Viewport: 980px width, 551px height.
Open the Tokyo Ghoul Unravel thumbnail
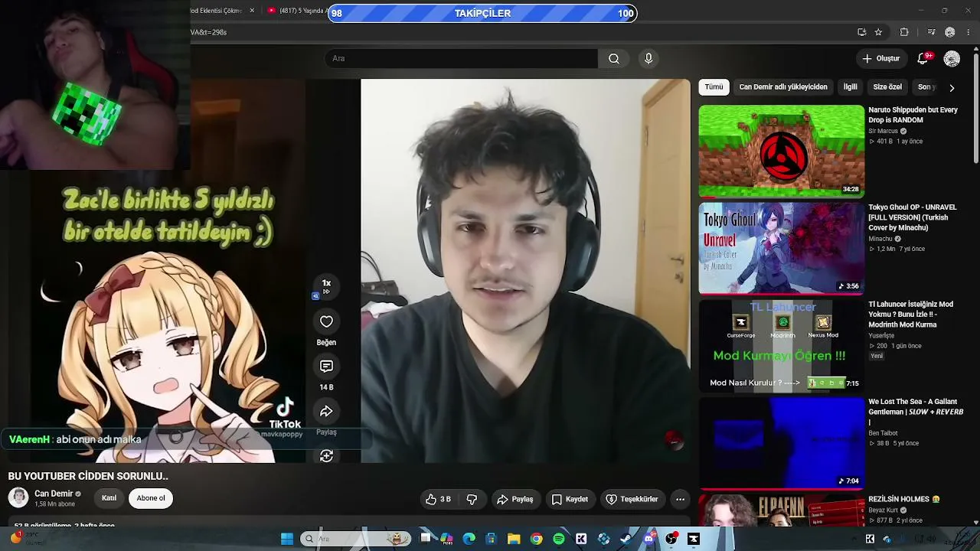click(782, 248)
